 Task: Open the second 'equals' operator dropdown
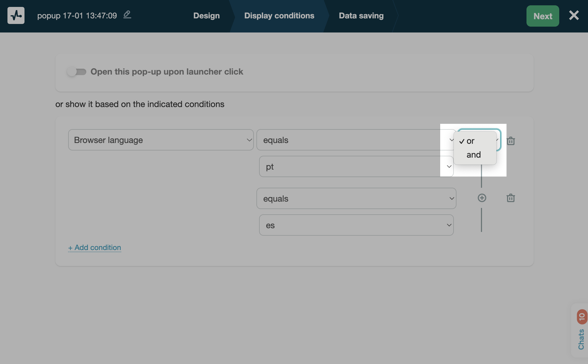356,199
